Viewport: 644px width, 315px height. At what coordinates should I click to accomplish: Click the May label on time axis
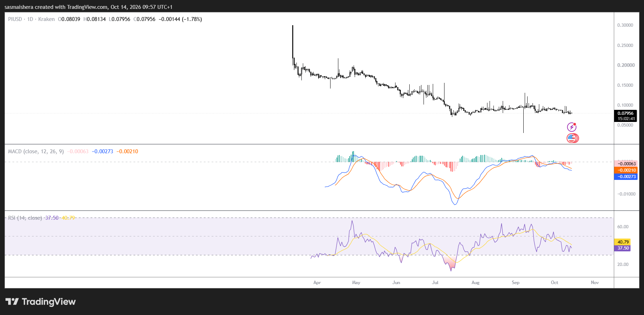point(356,283)
